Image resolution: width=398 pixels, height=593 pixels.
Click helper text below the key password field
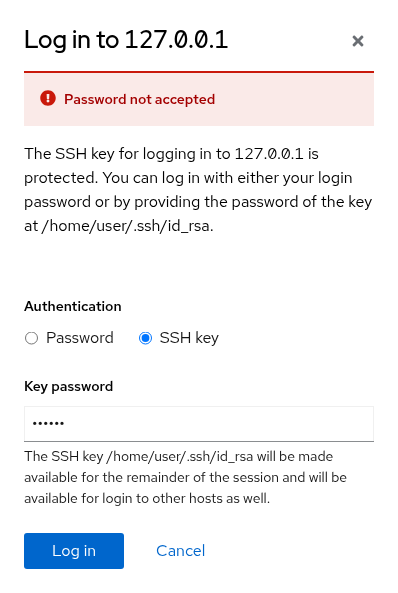(185, 477)
